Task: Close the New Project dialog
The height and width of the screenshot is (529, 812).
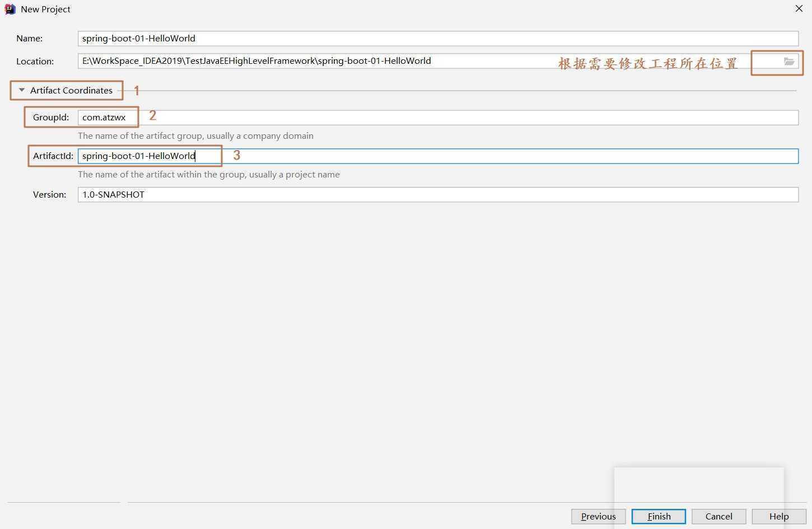Action: (799, 8)
